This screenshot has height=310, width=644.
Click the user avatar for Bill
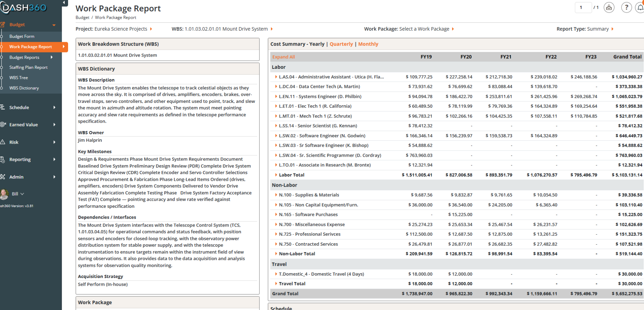click(4, 194)
